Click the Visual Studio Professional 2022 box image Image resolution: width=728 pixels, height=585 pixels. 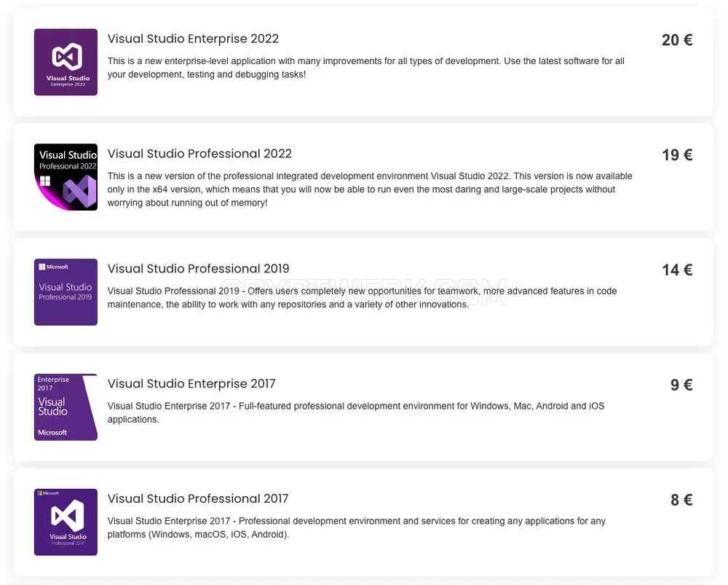[x=66, y=177]
